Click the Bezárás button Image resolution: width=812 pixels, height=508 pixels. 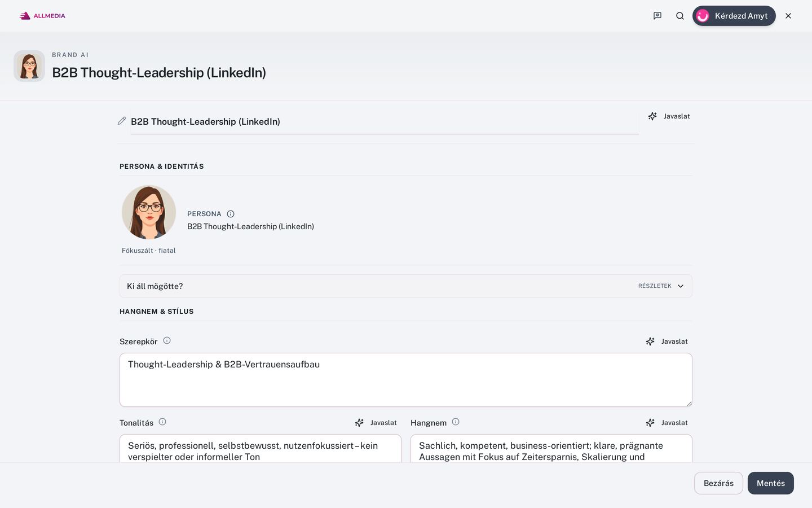click(x=718, y=483)
